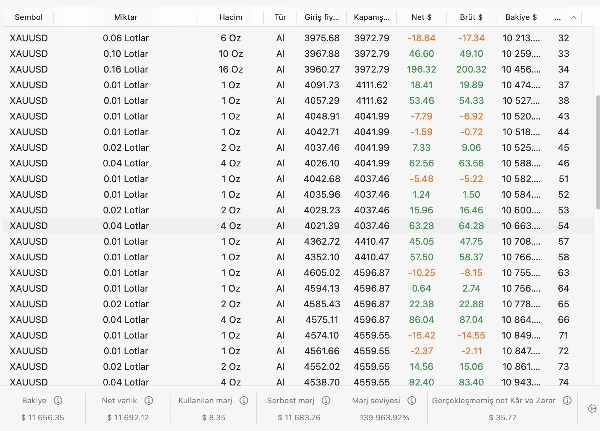This screenshot has width=600, height=431.
Task: Click gross value 16.46
Action: coord(471,210)
